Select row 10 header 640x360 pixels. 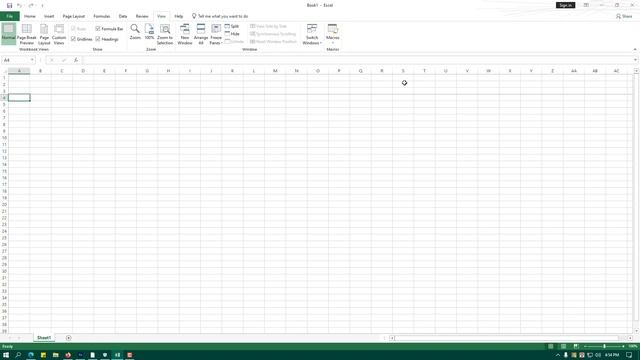[4, 138]
